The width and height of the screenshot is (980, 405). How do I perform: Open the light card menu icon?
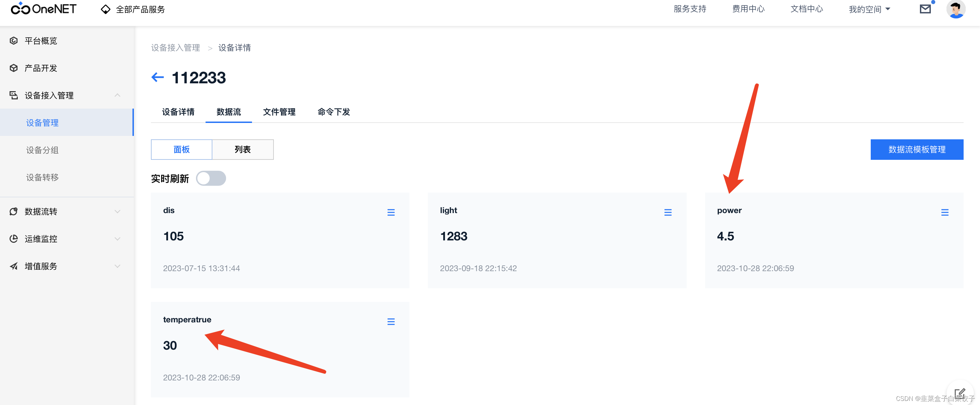coord(668,212)
